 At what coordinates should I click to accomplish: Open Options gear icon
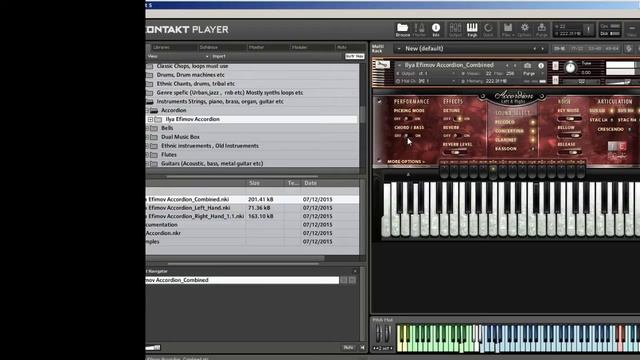coord(524,29)
